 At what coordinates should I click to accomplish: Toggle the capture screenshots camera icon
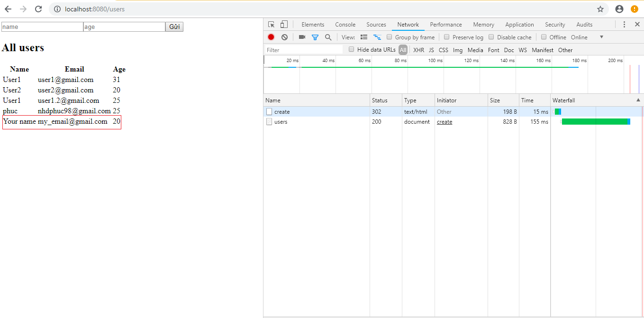tap(302, 37)
